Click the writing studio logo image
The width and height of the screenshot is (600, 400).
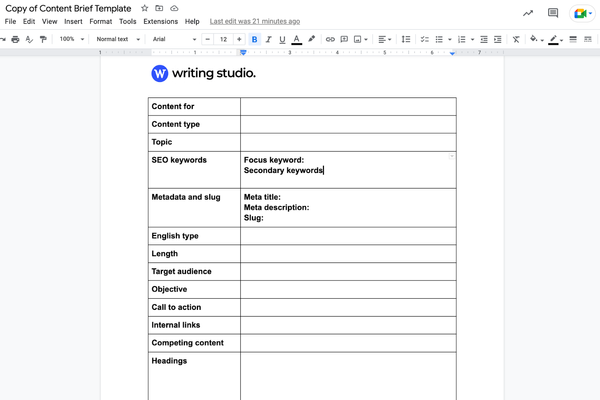203,73
